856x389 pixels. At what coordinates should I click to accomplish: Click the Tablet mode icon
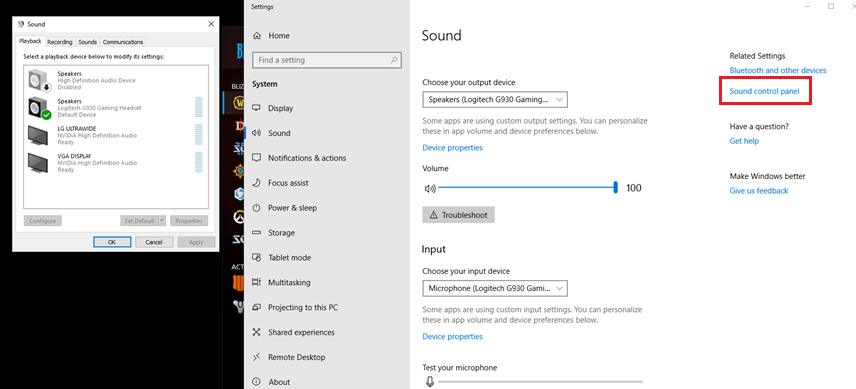pyautogui.click(x=257, y=258)
